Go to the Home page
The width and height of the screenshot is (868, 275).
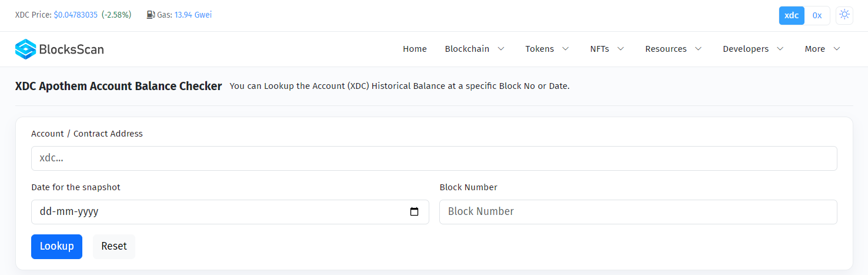(415, 49)
